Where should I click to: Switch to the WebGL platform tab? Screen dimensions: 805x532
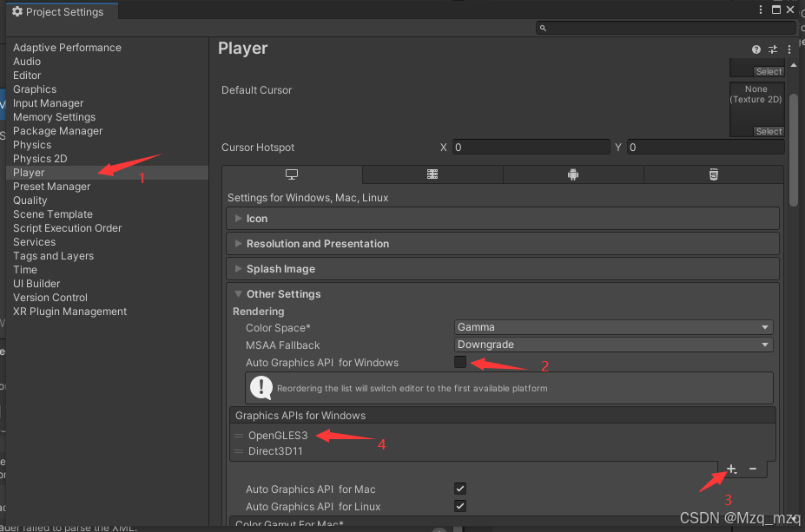point(714,174)
